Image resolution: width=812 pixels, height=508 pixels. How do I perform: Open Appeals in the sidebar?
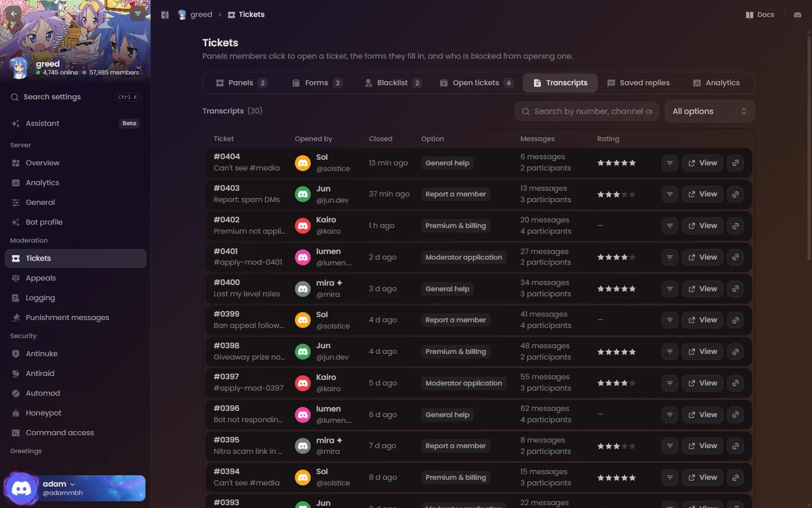[76, 278]
